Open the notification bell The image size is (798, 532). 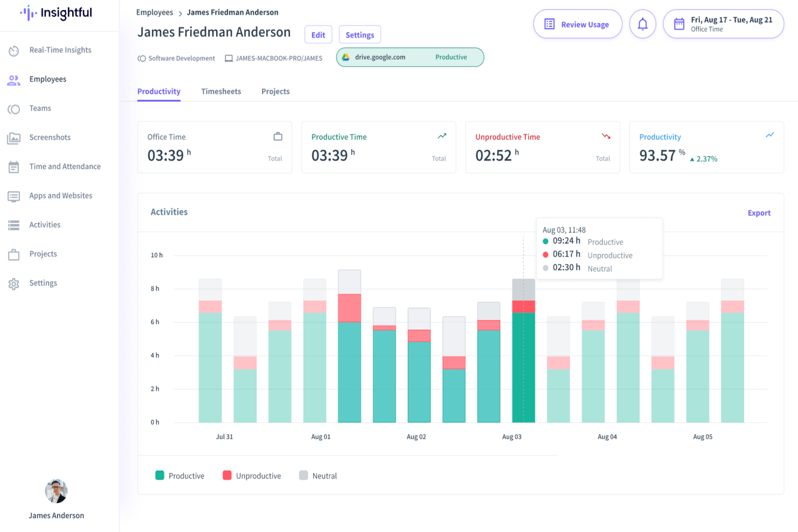[642, 24]
